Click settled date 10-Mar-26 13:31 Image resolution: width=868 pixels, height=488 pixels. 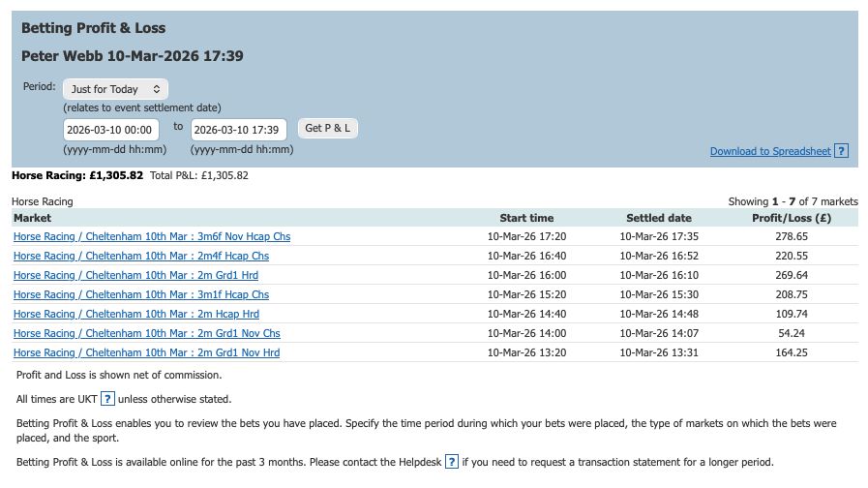pos(659,352)
